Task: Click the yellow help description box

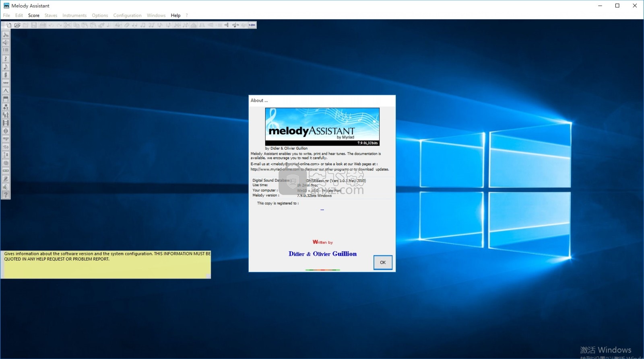Action: point(105,264)
